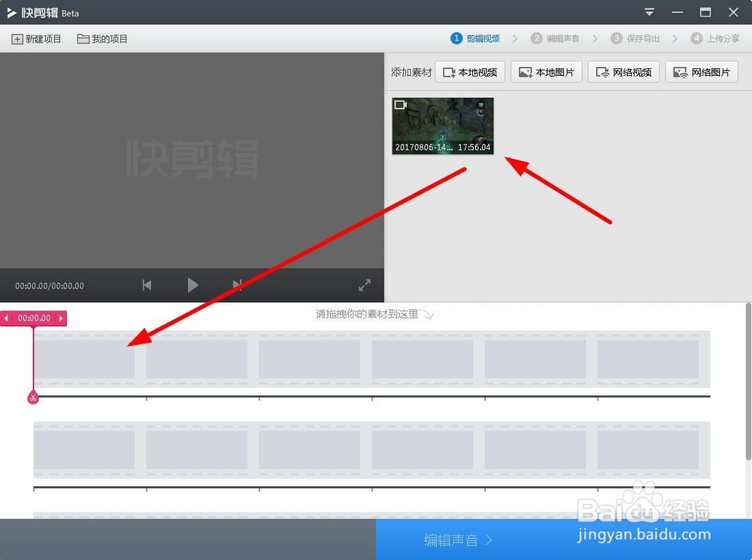Click the pink 00:00.00 playhead time label
Image resolution: width=752 pixels, height=560 pixels.
coord(34,318)
